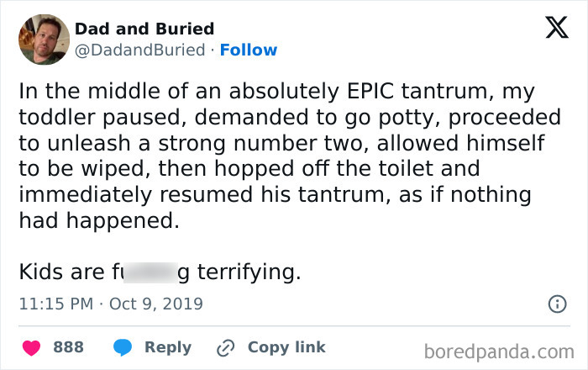Select the Copy link text
The image size is (588, 370).
(286, 347)
